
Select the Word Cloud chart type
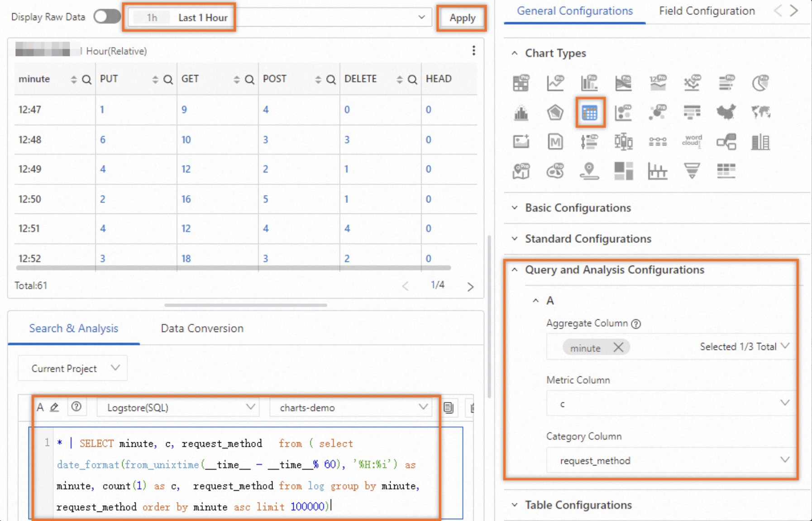click(x=692, y=141)
